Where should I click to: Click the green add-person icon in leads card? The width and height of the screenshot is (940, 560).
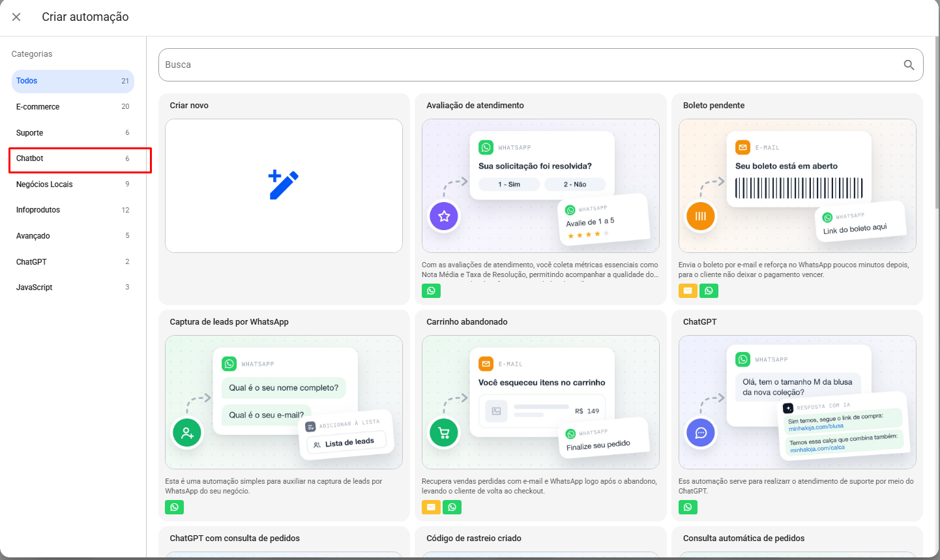[x=187, y=433]
